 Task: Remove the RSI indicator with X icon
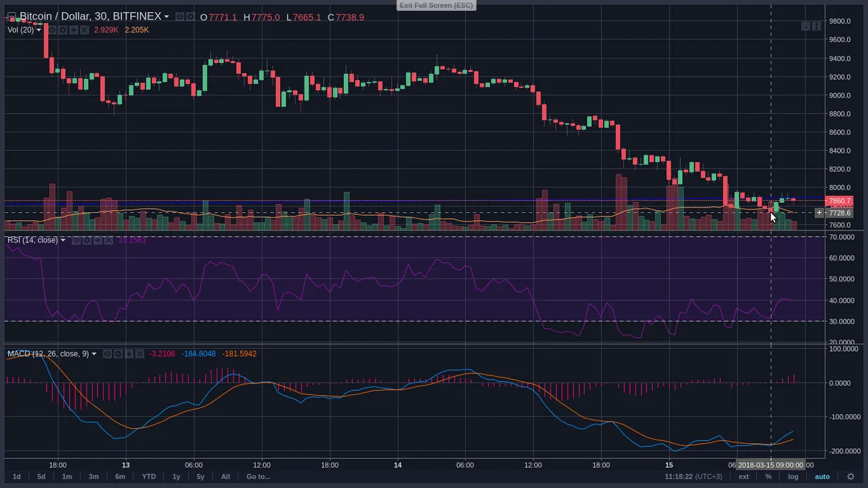pos(108,240)
